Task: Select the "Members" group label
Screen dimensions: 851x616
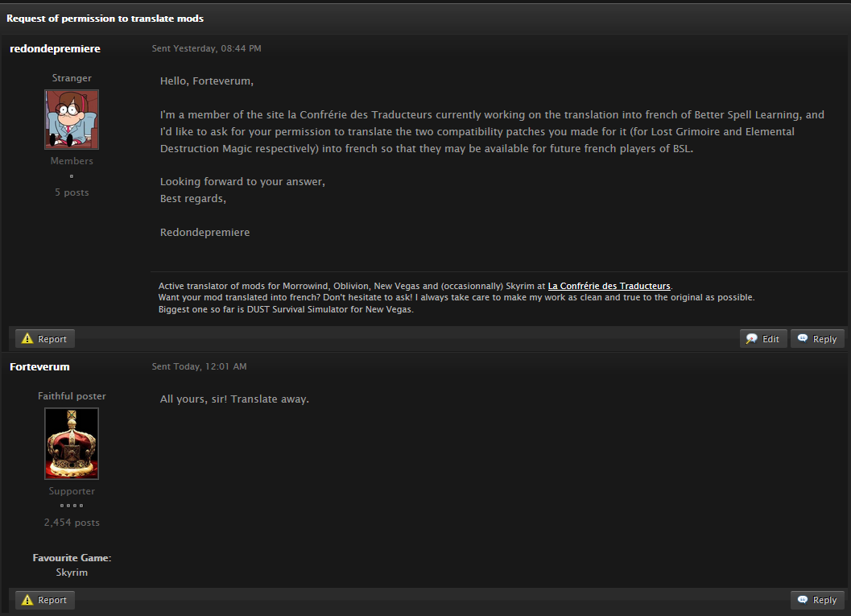Action: (72, 161)
